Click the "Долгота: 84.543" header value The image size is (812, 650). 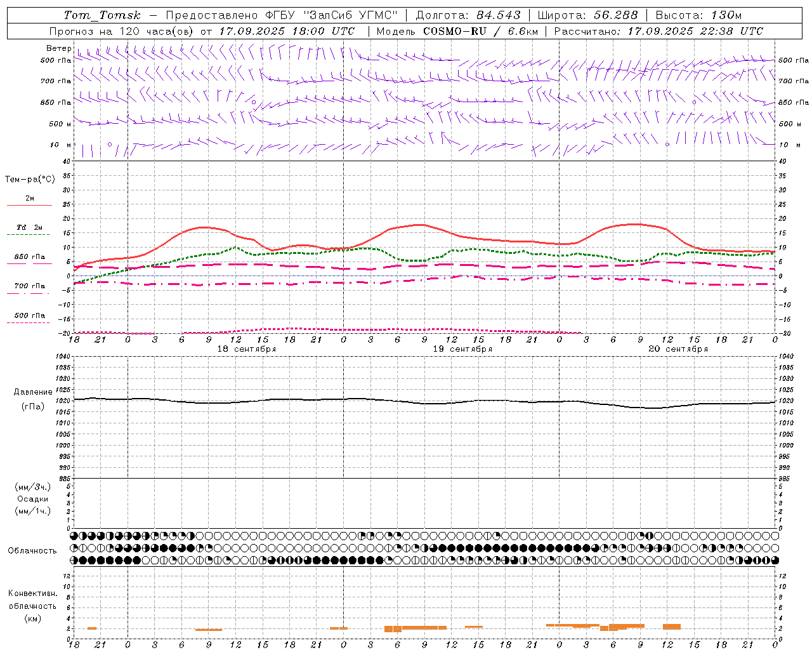pyautogui.click(x=468, y=15)
